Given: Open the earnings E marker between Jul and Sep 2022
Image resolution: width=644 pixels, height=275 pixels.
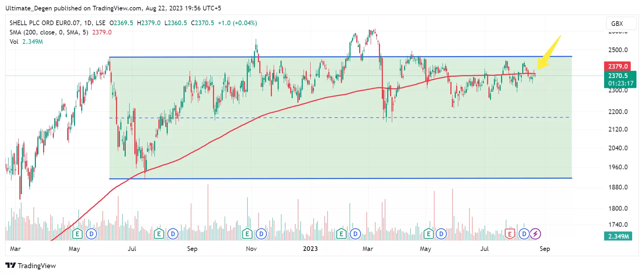Looking at the screenshot, I should point(159,234).
